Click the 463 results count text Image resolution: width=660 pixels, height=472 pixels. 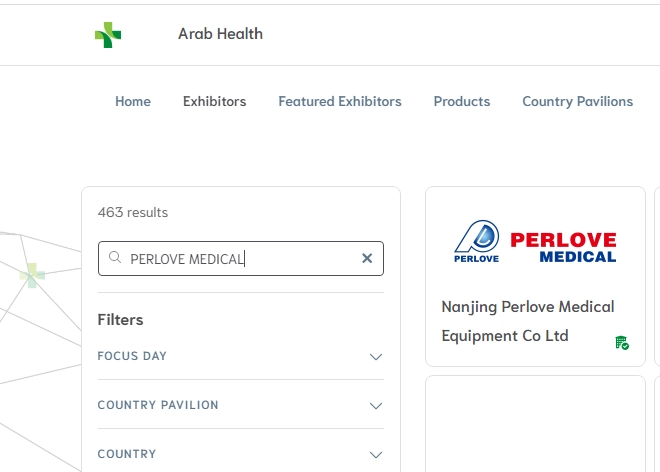tap(133, 212)
